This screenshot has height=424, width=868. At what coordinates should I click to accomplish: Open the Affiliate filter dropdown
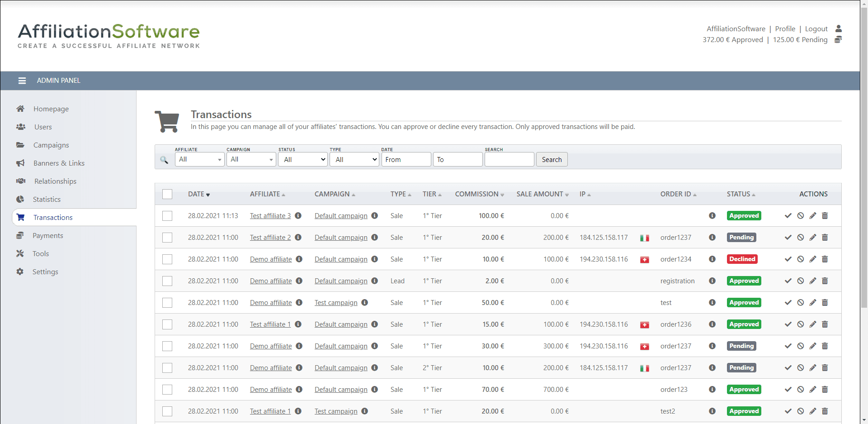(x=199, y=159)
